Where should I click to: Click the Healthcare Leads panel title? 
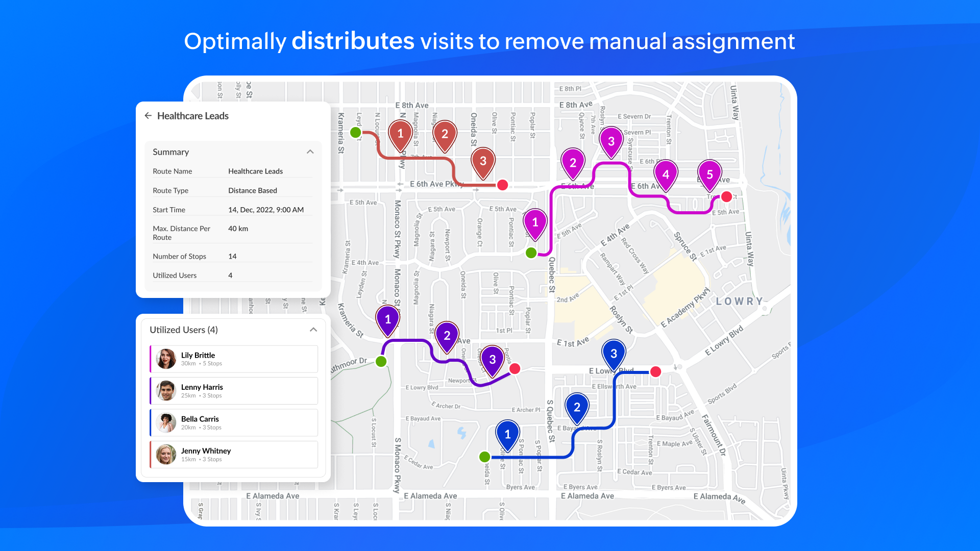coord(192,116)
